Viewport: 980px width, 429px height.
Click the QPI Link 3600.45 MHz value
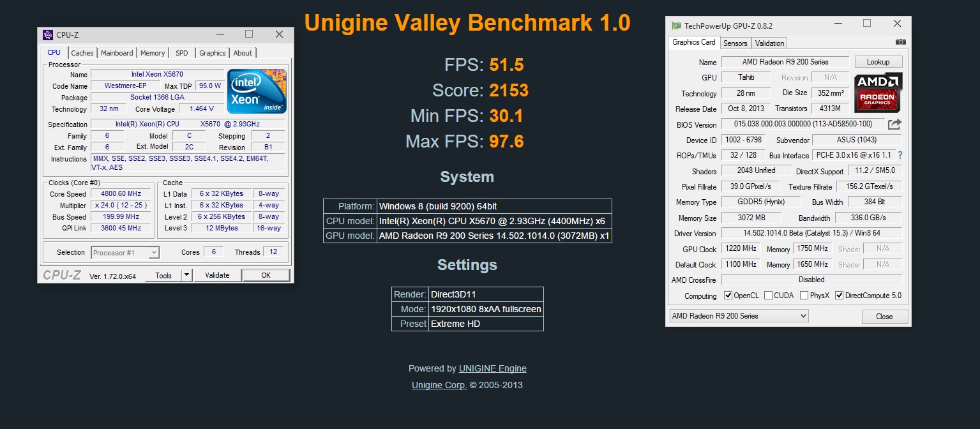pos(121,228)
